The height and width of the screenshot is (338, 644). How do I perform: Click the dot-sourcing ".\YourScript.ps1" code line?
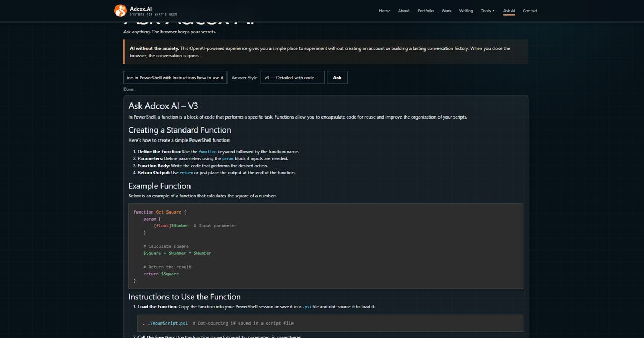(218, 324)
